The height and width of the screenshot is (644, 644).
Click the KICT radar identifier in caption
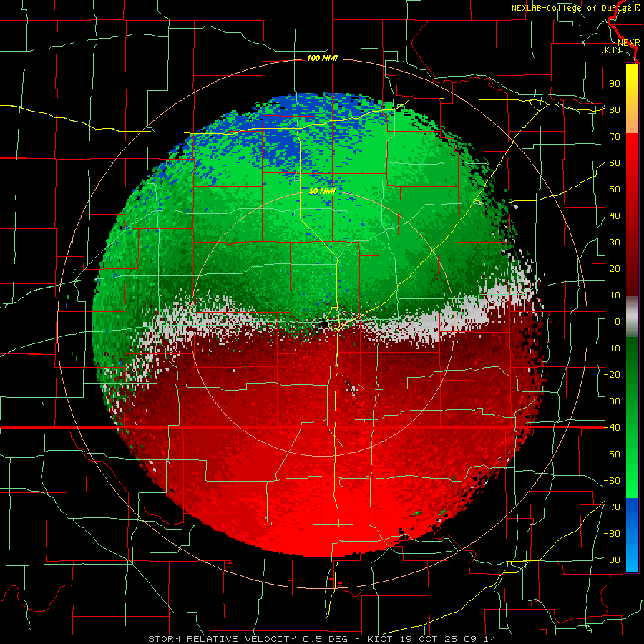point(380,639)
